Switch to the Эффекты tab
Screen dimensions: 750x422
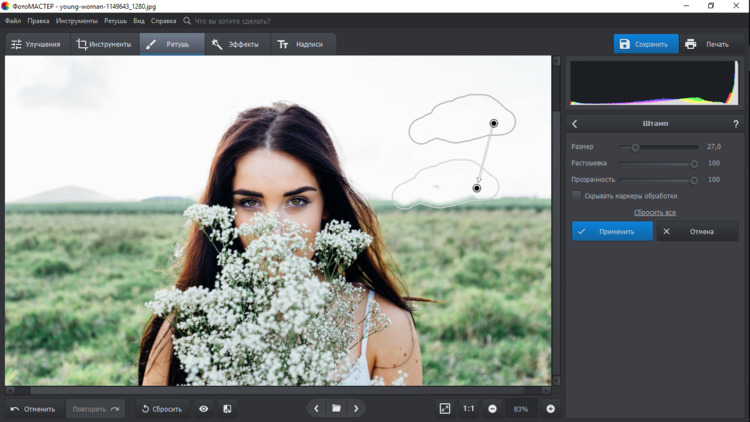pyautogui.click(x=235, y=44)
